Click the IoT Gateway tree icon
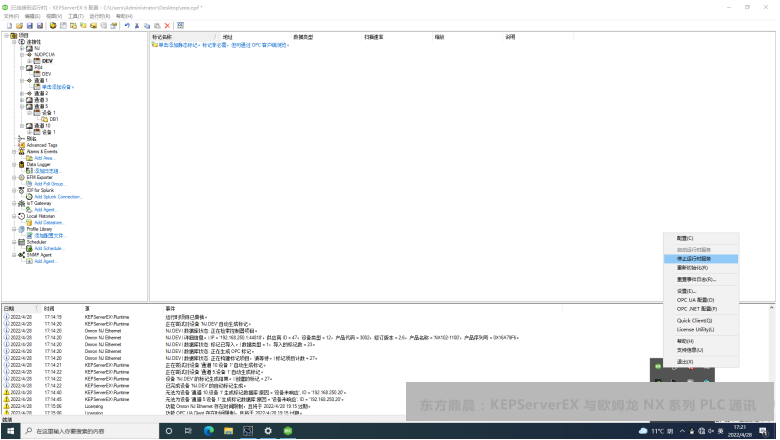The image size is (780, 440). tap(21, 203)
